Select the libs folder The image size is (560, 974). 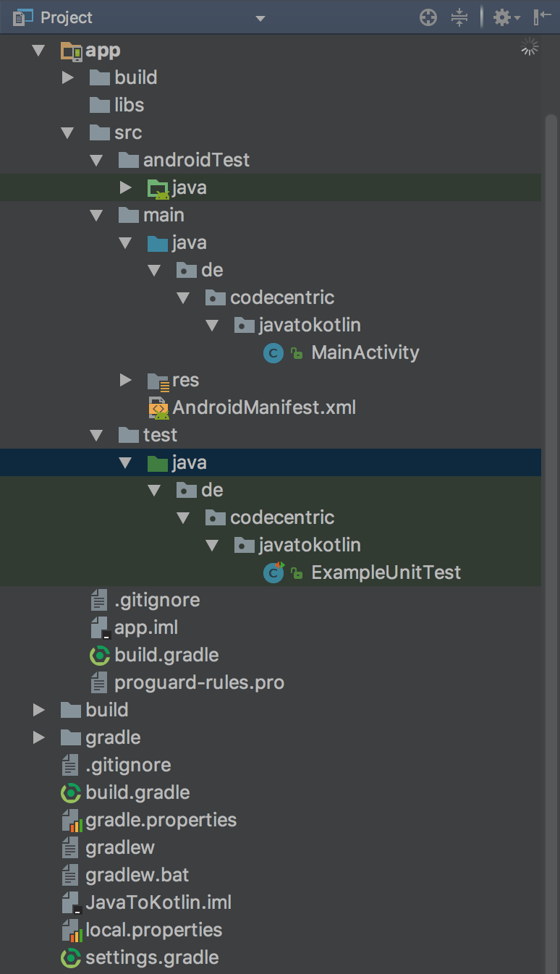point(129,105)
